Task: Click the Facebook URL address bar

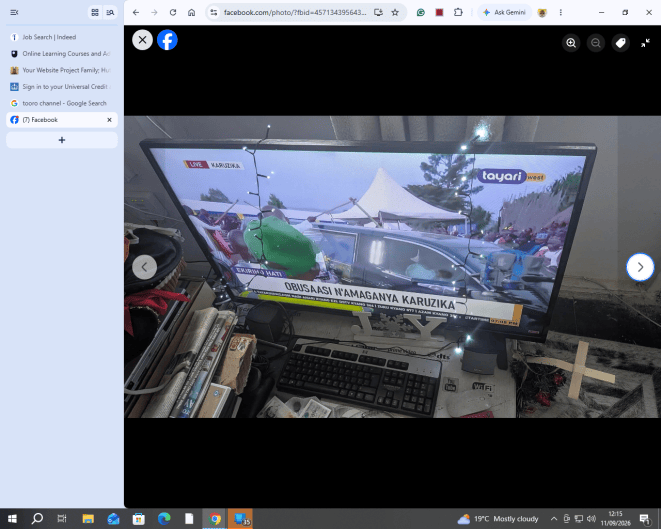Action: coord(295,12)
